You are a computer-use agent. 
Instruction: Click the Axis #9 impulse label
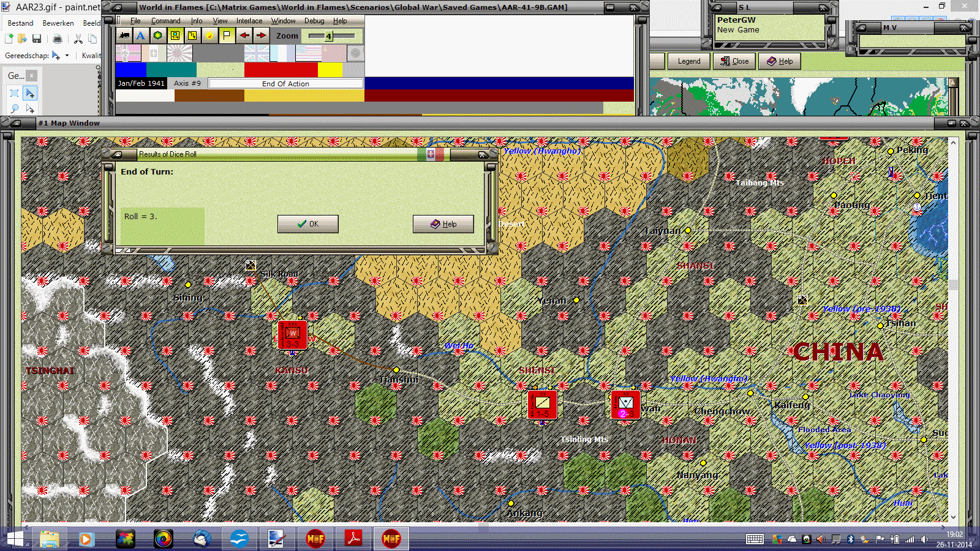[x=187, y=83]
